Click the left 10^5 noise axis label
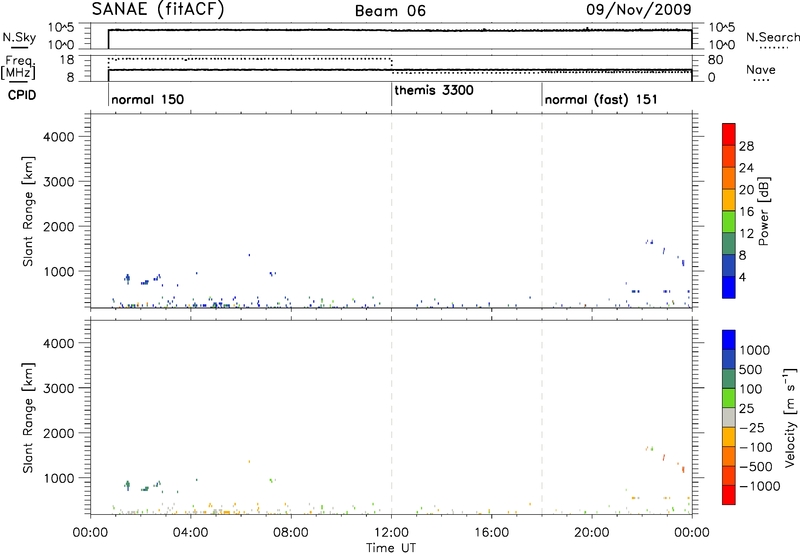 pos(61,28)
